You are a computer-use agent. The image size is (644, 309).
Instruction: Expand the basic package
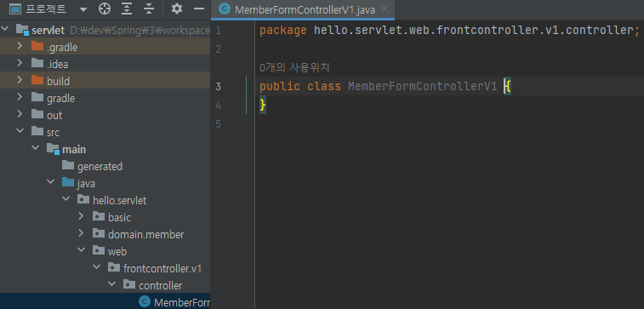tap(81, 215)
